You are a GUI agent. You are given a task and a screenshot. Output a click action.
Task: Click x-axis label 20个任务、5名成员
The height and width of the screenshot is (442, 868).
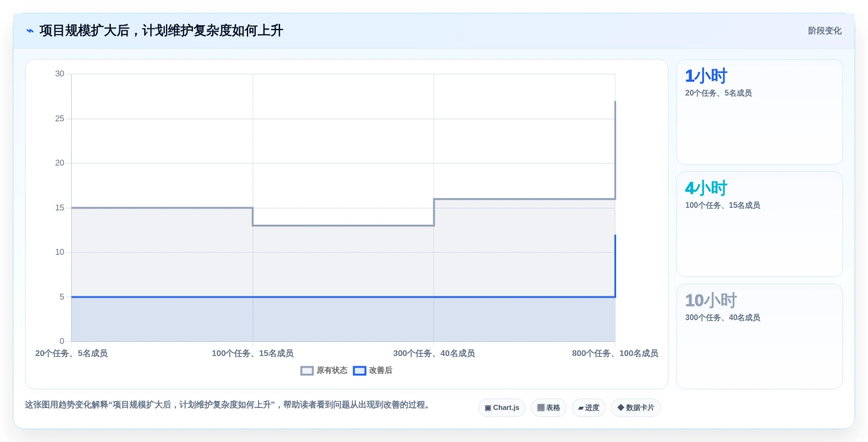pos(71,353)
